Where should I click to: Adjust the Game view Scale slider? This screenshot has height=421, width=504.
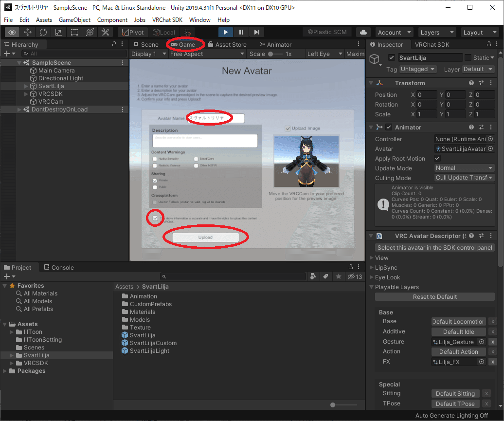275,54
